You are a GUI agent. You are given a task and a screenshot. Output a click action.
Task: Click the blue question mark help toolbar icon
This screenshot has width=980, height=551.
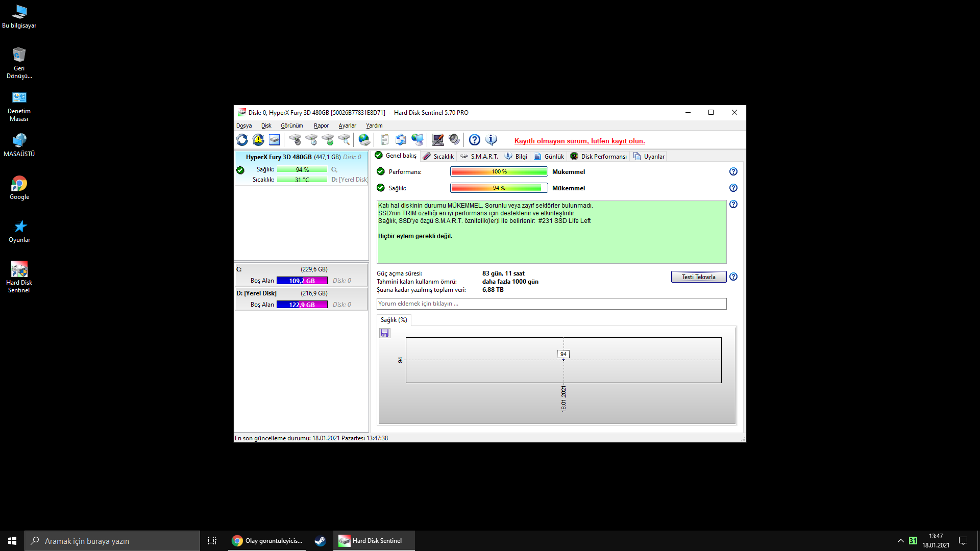pyautogui.click(x=474, y=140)
